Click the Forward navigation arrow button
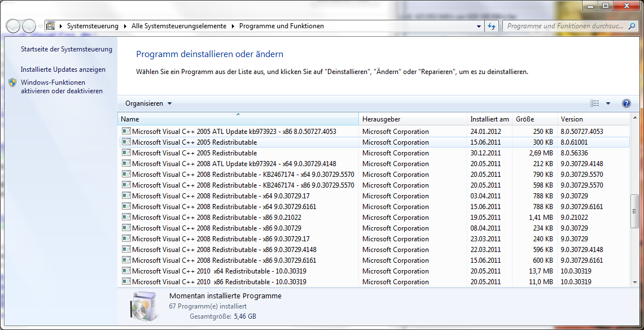The height and width of the screenshot is (330, 644). (x=29, y=27)
